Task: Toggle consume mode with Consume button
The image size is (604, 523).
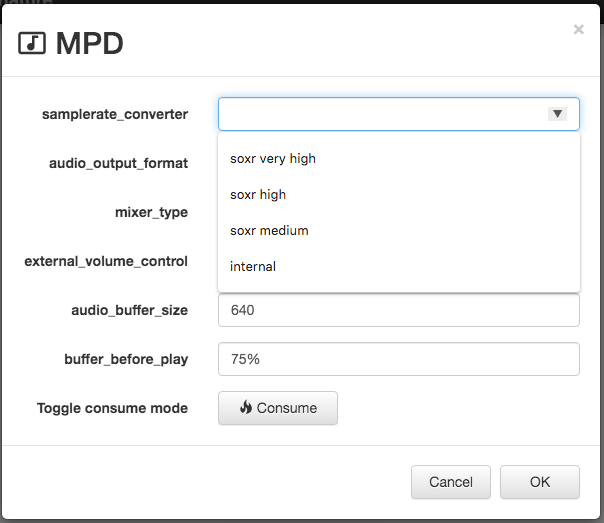Action: (278, 408)
